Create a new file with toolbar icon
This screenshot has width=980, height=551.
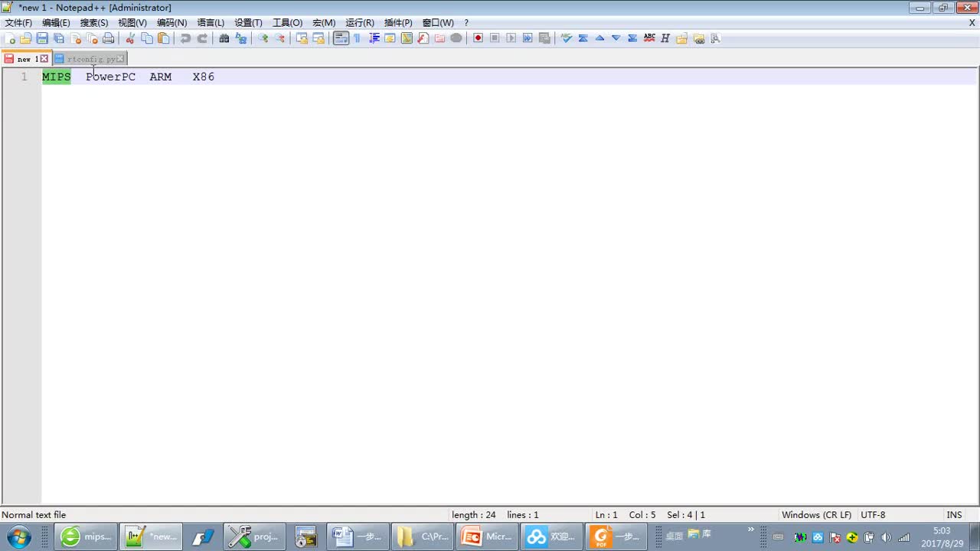click(x=10, y=38)
